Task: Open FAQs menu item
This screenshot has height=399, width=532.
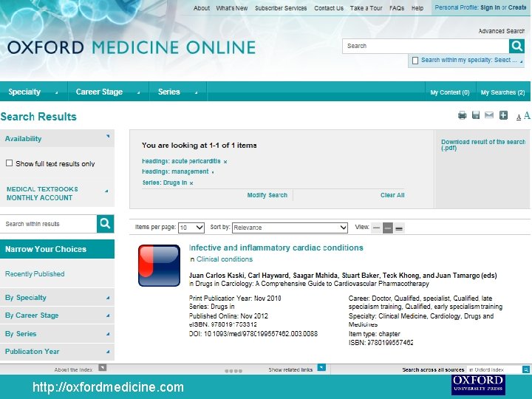Action: pyautogui.click(x=397, y=8)
